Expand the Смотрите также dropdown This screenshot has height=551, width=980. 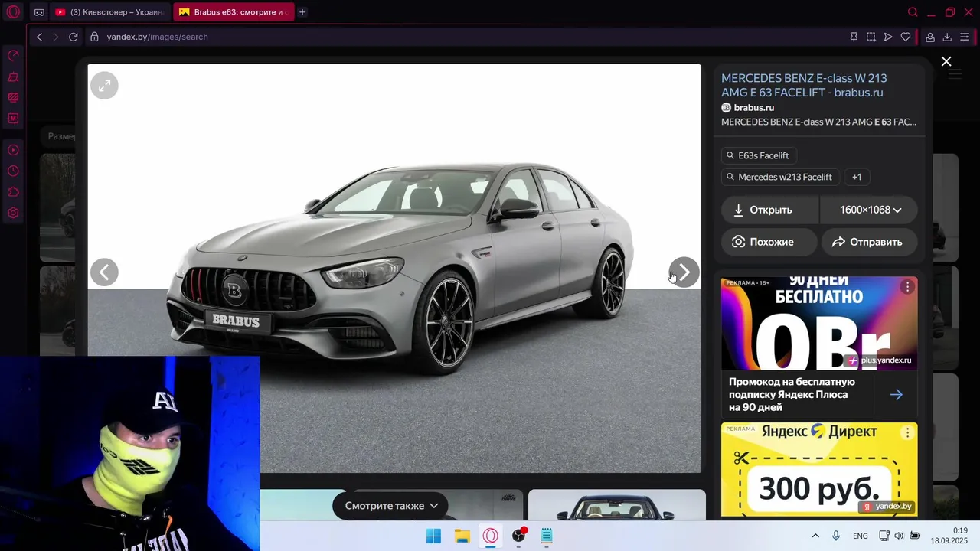click(x=390, y=506)
